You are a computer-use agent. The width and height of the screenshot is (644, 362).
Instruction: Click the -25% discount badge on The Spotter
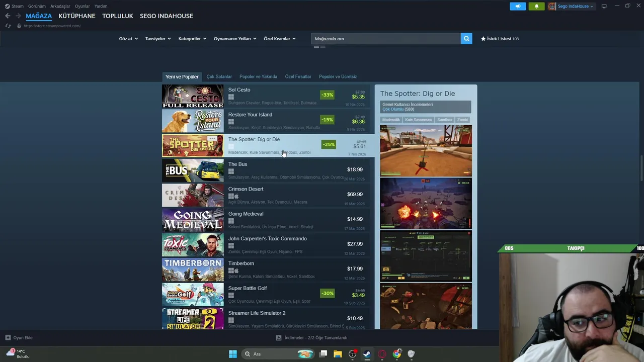pyautogui.click(x=329, y=144)
